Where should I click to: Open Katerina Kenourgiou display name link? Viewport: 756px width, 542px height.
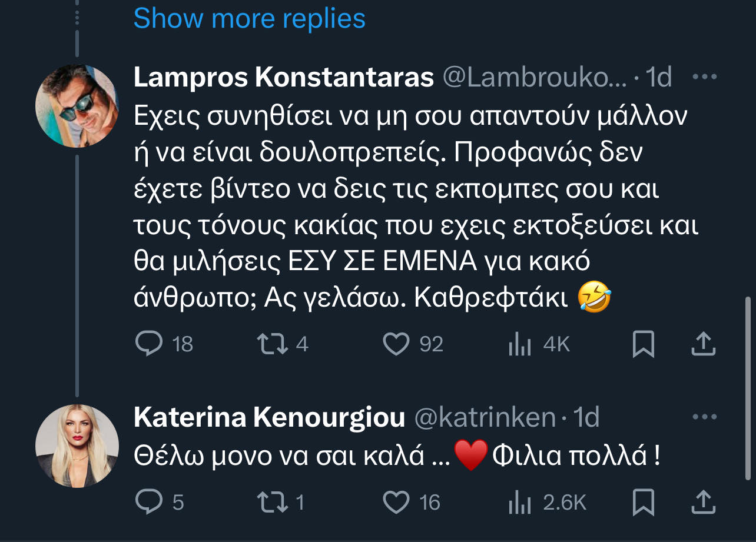click(x=269, y=417)
